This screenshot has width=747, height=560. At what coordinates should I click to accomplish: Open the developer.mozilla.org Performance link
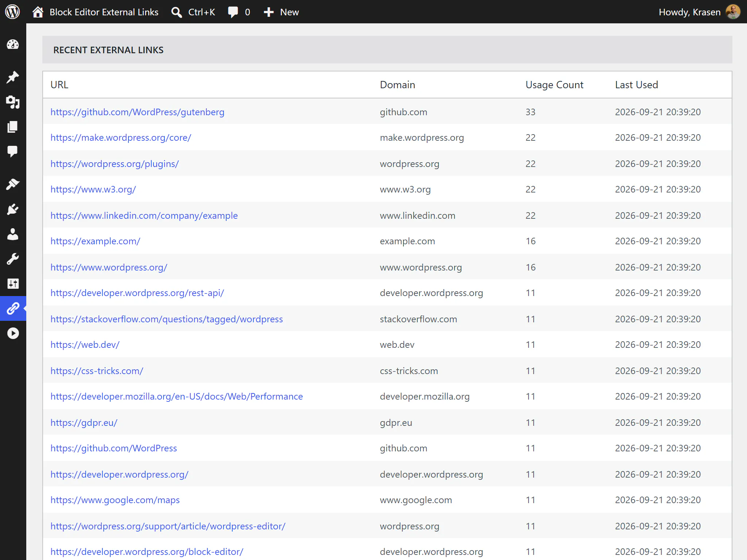click(177, 396)
